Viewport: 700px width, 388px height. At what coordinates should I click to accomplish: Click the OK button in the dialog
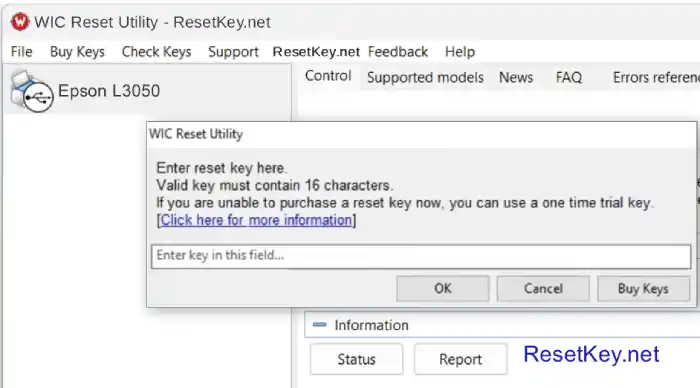pyautogui.click(x=442, y=288)
